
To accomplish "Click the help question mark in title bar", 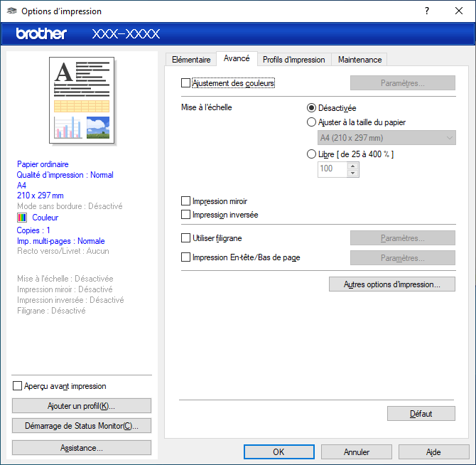I will [x=426, y=11].
